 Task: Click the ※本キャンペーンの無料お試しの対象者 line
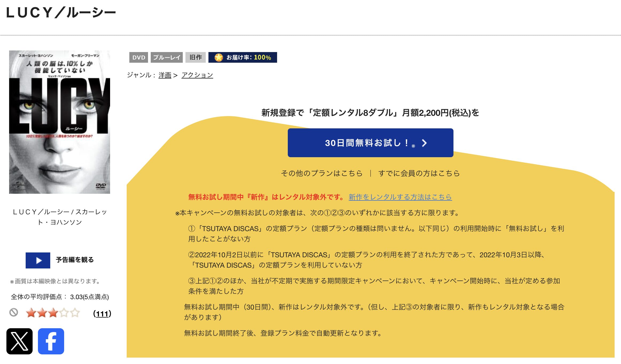317,213
